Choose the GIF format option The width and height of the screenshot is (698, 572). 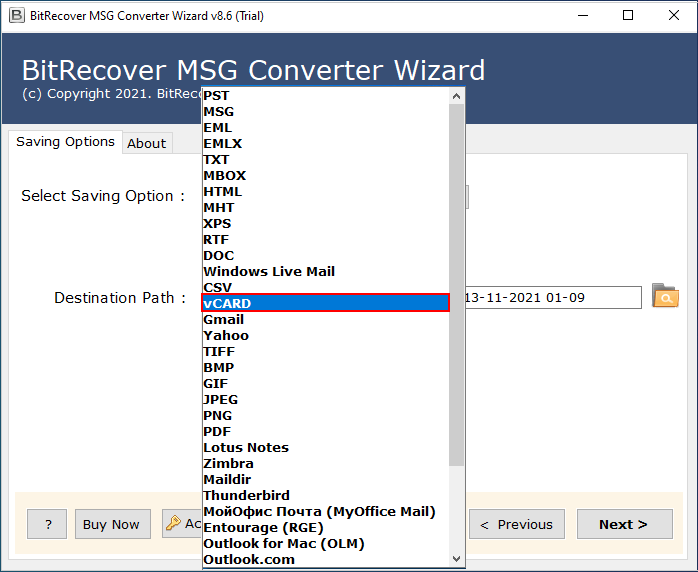point(326,384)
